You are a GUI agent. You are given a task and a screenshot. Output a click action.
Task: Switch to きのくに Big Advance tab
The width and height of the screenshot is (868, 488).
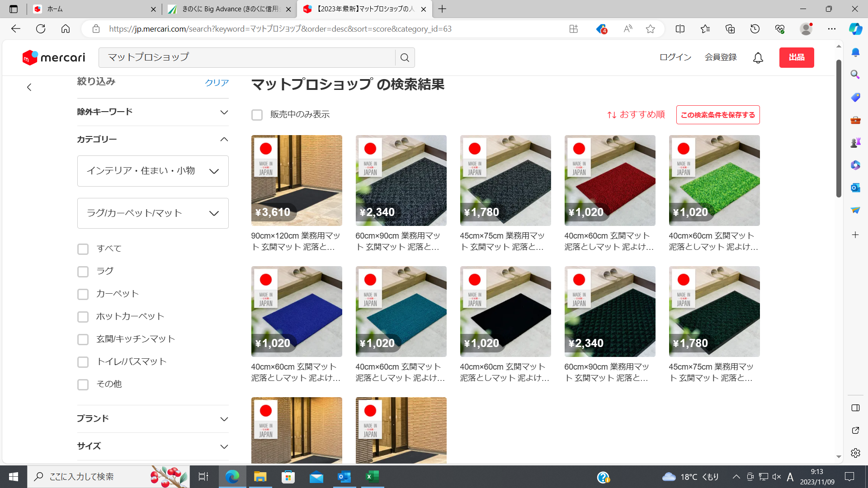click(x=229, y=9)
